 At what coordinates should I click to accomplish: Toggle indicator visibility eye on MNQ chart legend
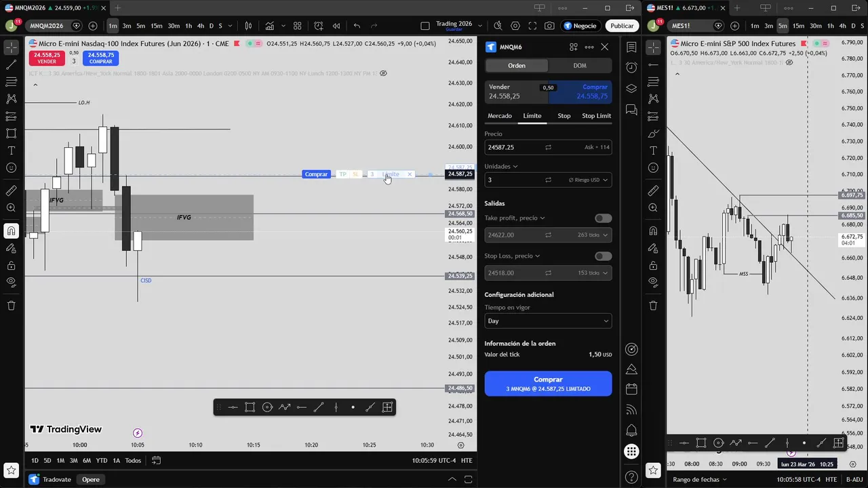(x=383, y=73)
